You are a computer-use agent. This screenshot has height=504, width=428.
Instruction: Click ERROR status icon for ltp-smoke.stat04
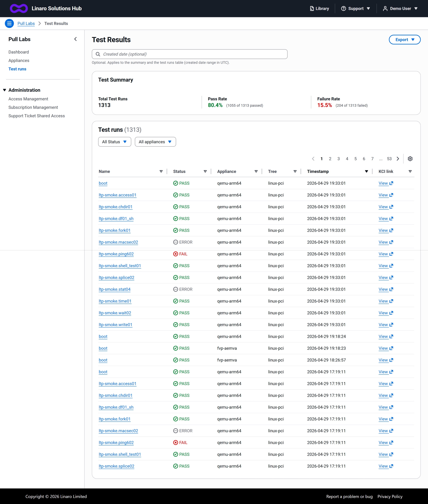pyautogui.click(x=175, y=289)
